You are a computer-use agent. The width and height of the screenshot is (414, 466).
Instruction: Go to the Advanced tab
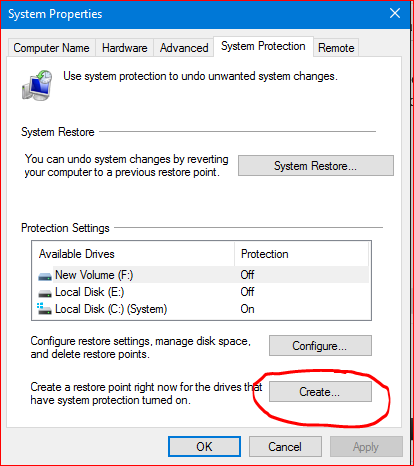coord(184,48)
